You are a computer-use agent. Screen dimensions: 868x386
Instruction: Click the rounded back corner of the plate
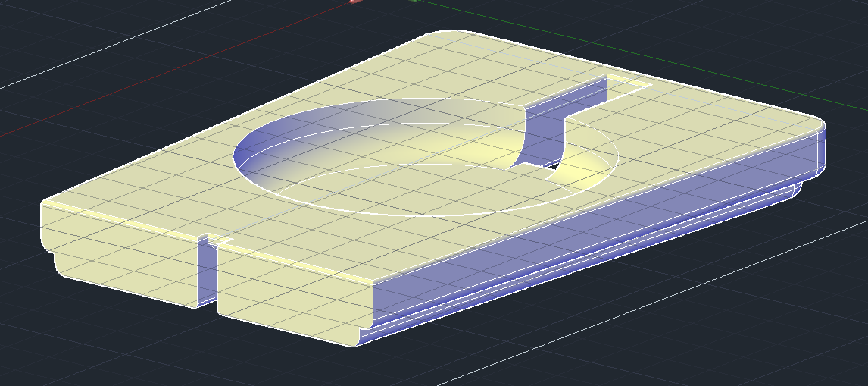(447, 34)
